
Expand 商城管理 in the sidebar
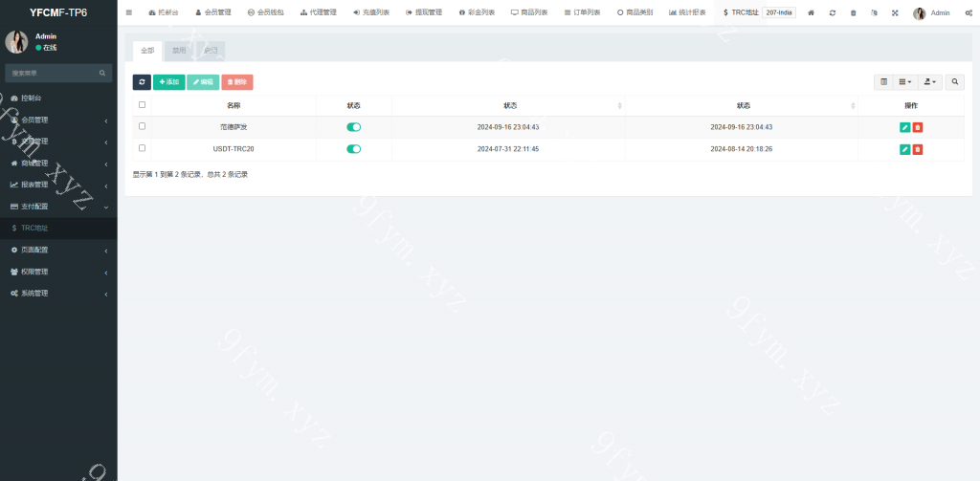click(58, 163)
